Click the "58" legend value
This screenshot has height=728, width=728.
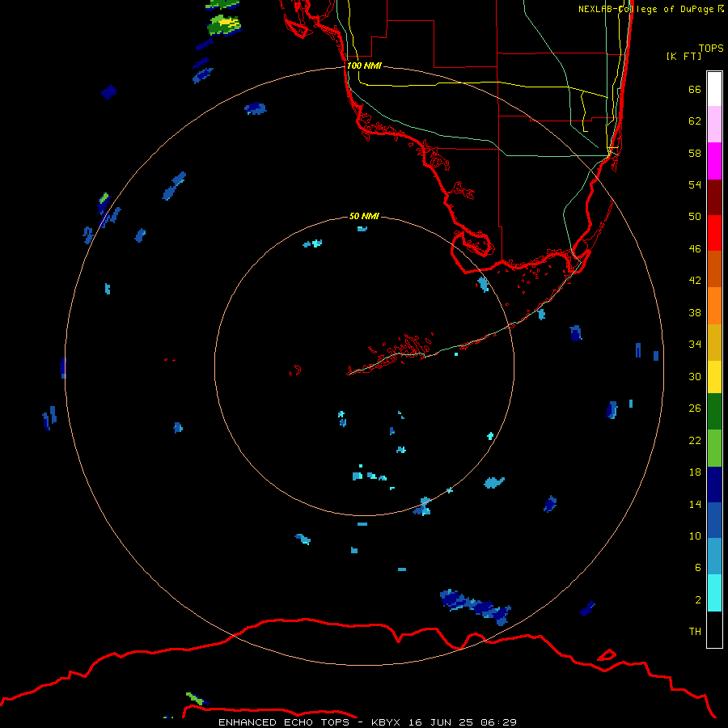[695, 153]
